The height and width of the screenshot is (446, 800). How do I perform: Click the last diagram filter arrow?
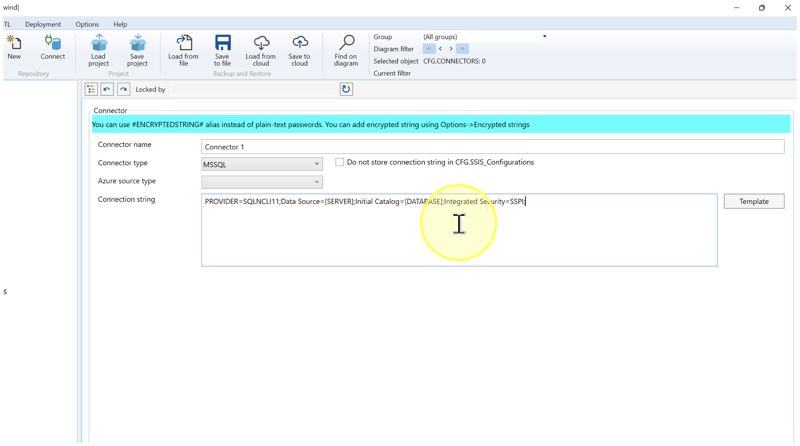[x=462, y=49]
